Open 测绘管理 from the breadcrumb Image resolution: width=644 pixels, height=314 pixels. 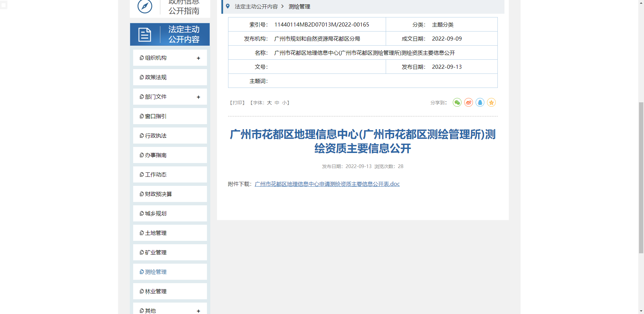[x=299, y=6]
